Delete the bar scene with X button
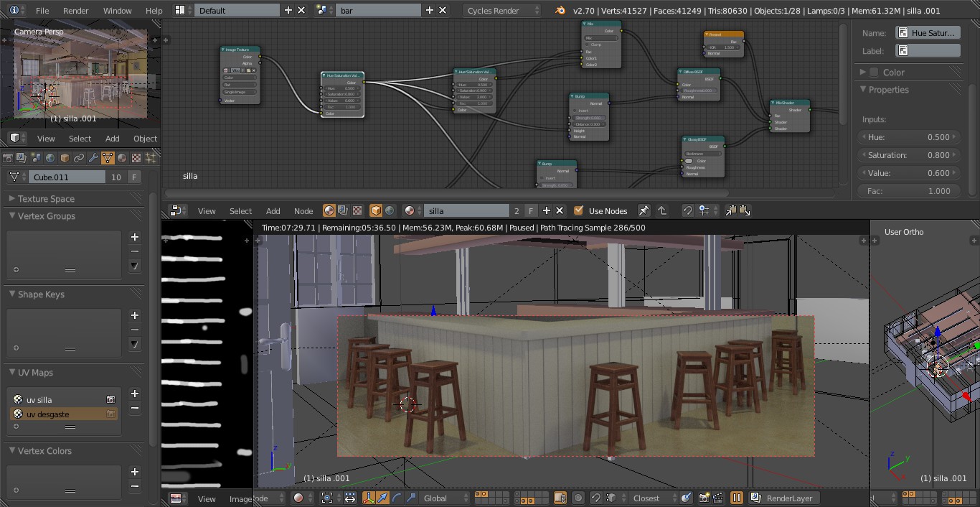 [443, 11]
